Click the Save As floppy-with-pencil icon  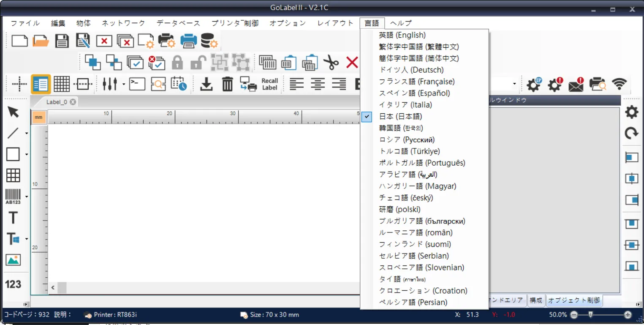pos(83,41)
